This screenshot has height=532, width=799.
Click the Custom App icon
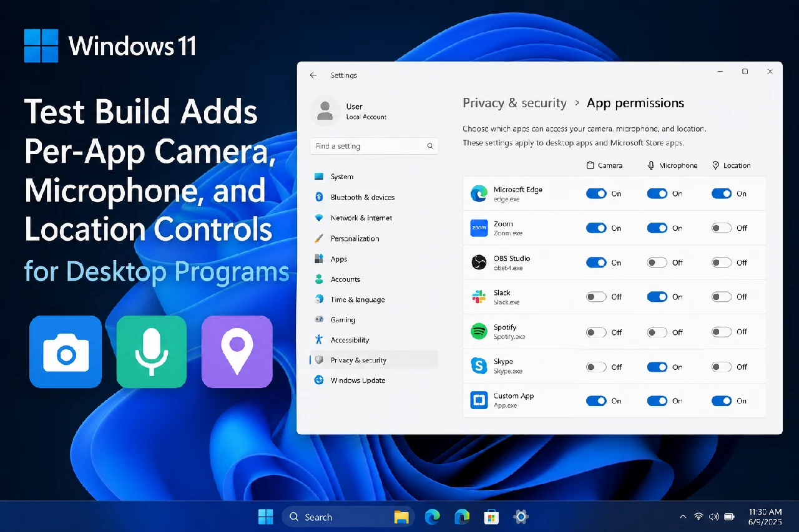click(479, 400)
